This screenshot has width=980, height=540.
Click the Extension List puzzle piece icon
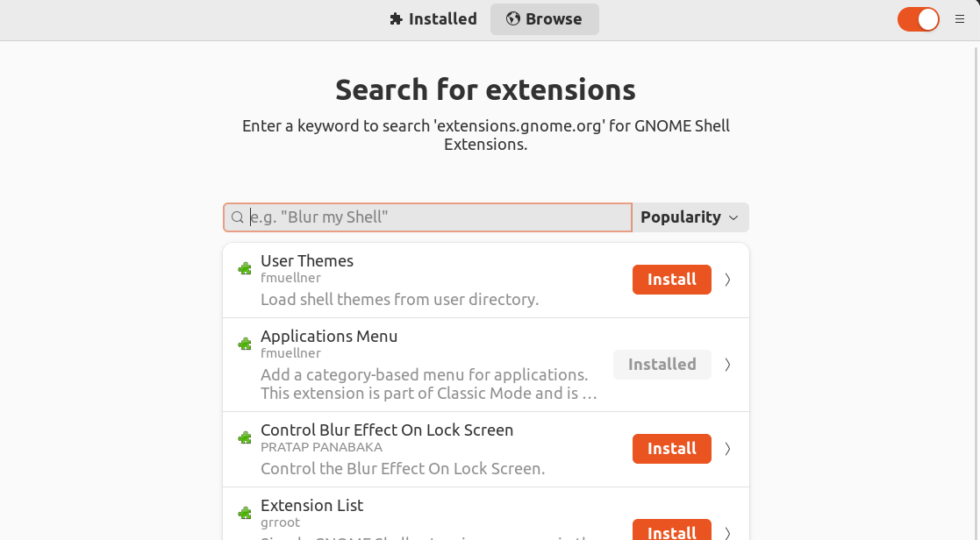point(245,514)
